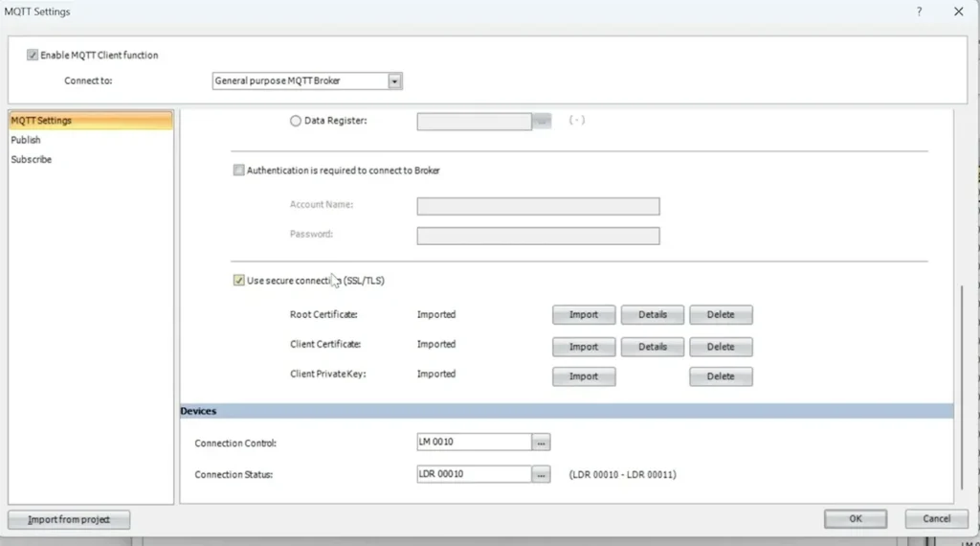Click the Connection Control field LM 0010
The height and width of the screenshot is (546, 980).
475,443
